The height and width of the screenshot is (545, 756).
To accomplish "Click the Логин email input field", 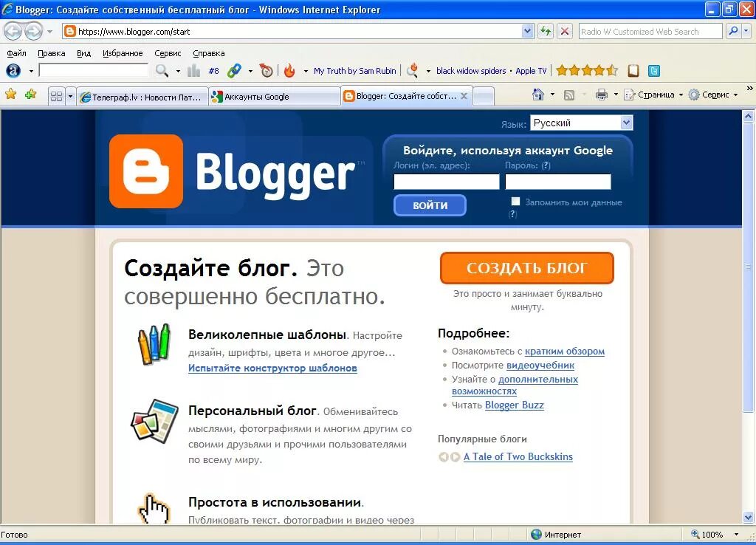I will (x=447, y=182).
